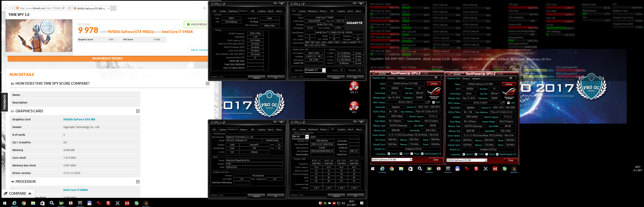Click the network icon in system tray
This screenshot has width=644, height=207.
click(339, 203)
